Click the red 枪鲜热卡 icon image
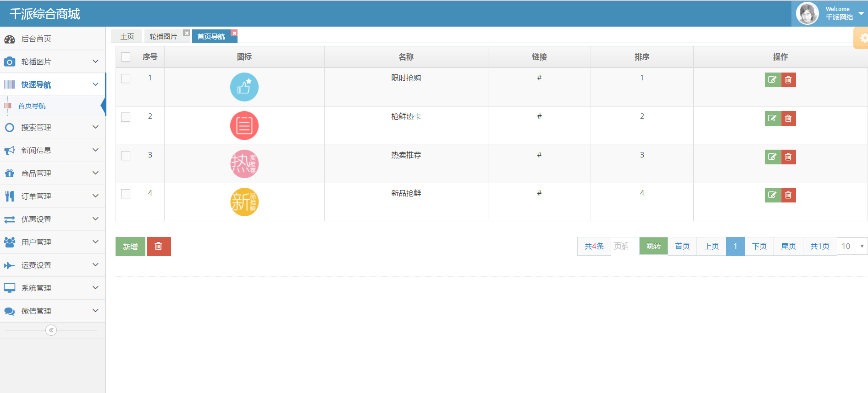The height and width of the screenshot is (393, 868). (244, 126)
